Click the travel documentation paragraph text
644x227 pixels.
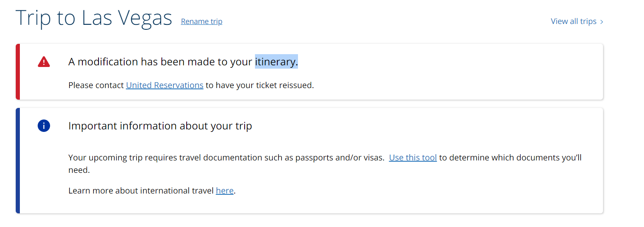click(x=207, y=158)
